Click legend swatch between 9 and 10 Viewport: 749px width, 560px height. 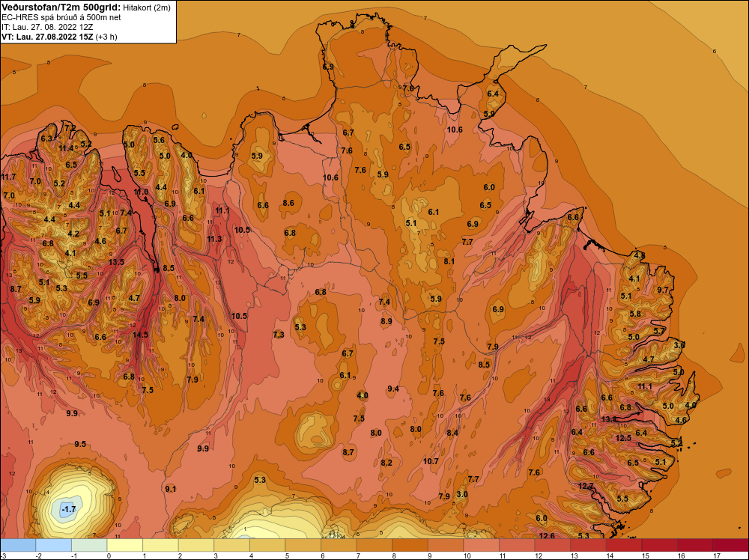(446, 545)
